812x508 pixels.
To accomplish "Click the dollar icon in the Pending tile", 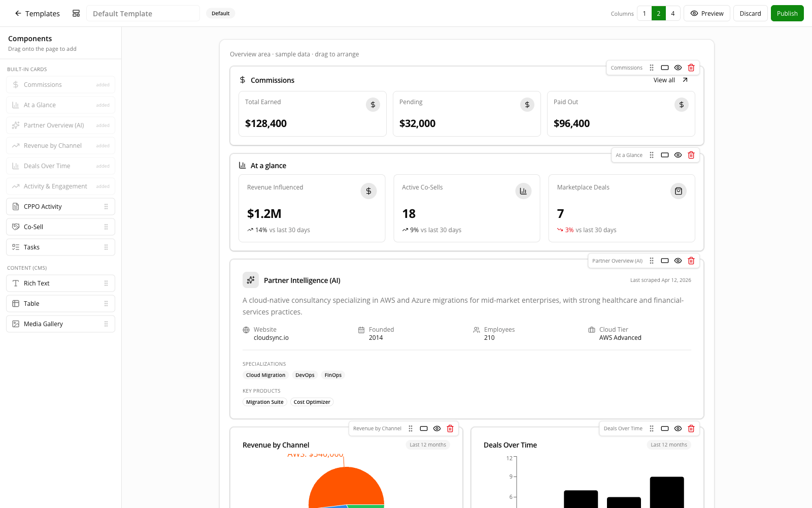I will click(x=527, y=105).
